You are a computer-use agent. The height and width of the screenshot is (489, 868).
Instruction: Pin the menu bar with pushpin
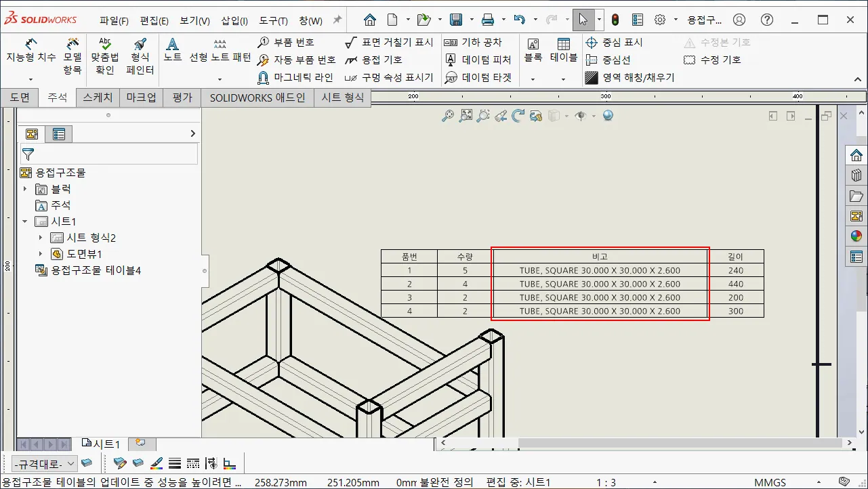click(337, 20)
